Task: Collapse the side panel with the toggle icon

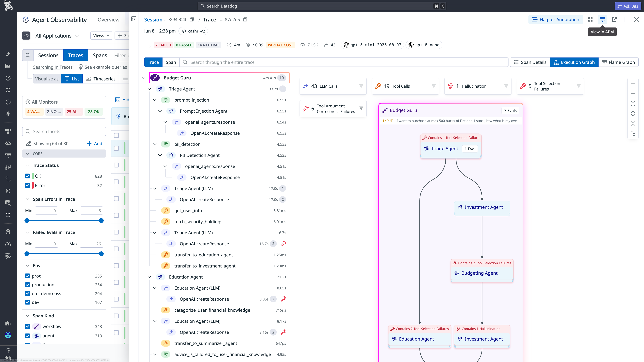Action: pyautogui.click(x=134, y=19)
